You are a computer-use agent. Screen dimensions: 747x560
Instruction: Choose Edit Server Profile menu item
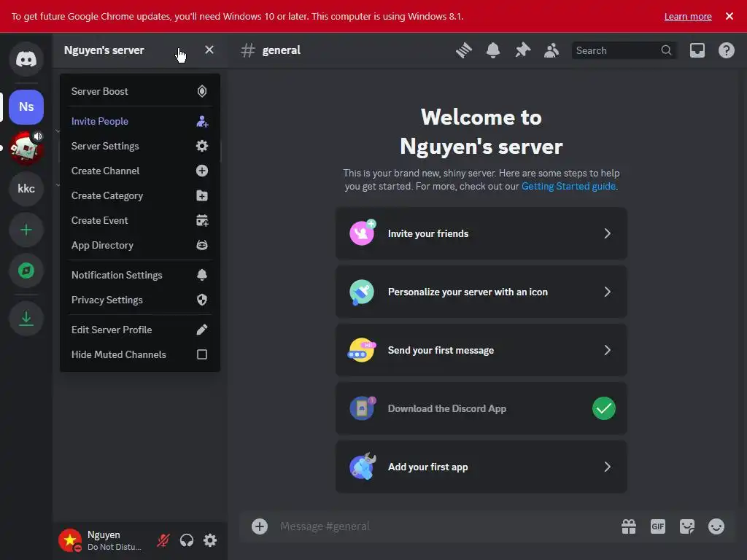tap(139, 330)
